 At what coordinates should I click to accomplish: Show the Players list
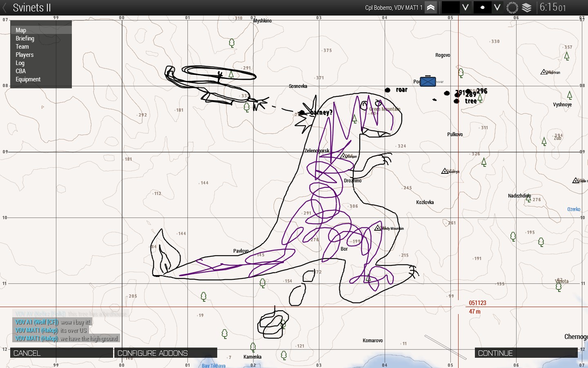coord(41,54)
